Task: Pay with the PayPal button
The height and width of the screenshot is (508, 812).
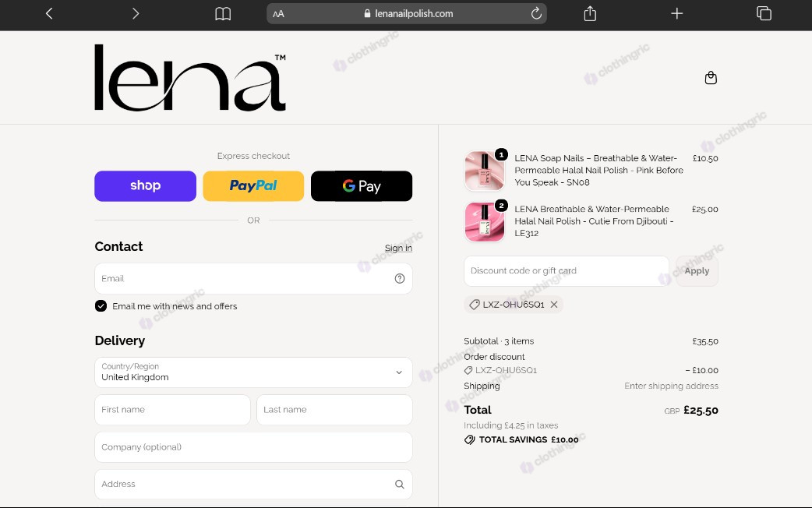Action: coord(253,186)
